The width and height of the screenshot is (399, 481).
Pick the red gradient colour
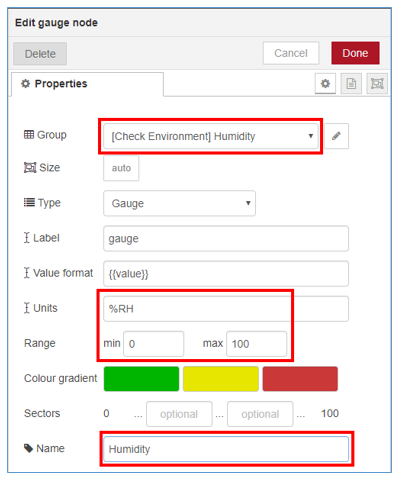point(300,379)
